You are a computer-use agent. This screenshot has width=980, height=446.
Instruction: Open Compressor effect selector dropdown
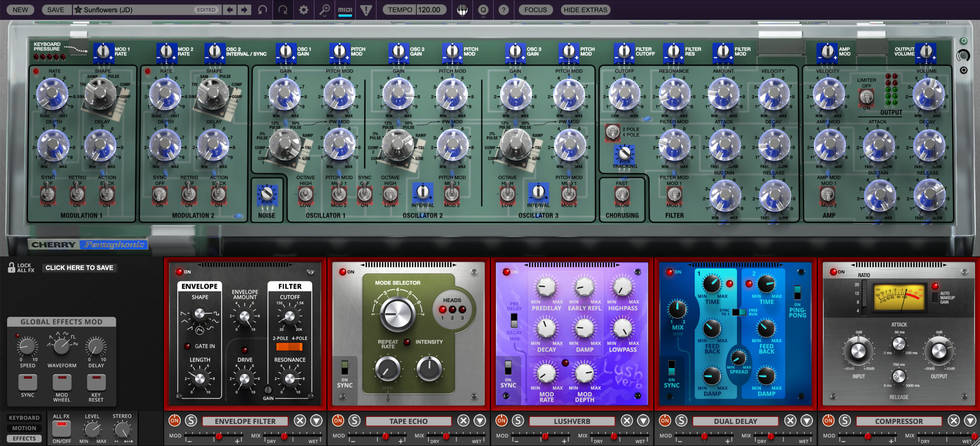[970, 421]
